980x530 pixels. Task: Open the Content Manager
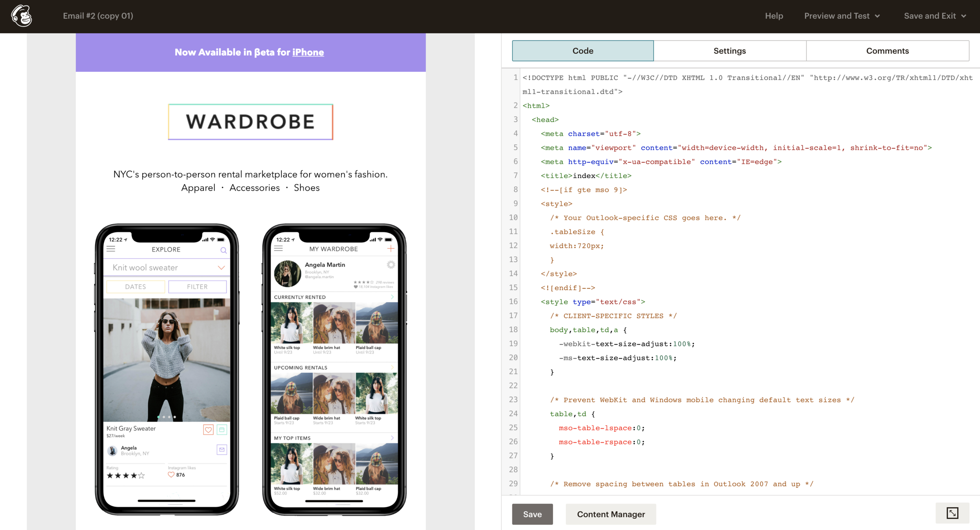coord(611,514)
